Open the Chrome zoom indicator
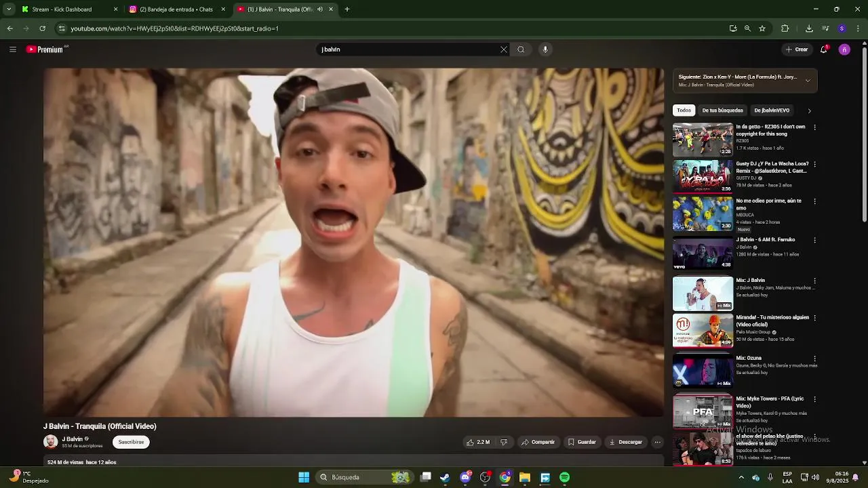The width and height of the screenshot is (868, 488). point(747,28)
